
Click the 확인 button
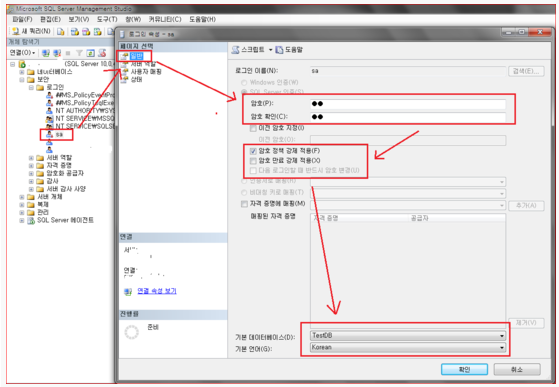(464, 370)
